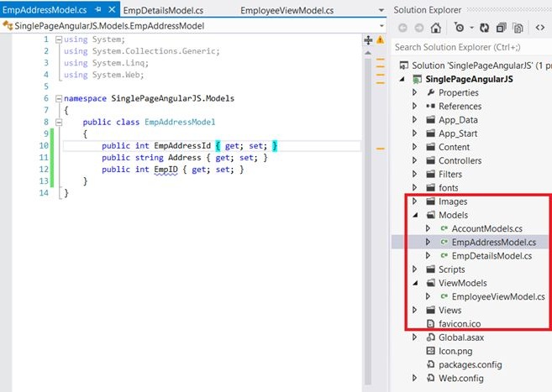Expand the Content folder arrow

(415, 147)
